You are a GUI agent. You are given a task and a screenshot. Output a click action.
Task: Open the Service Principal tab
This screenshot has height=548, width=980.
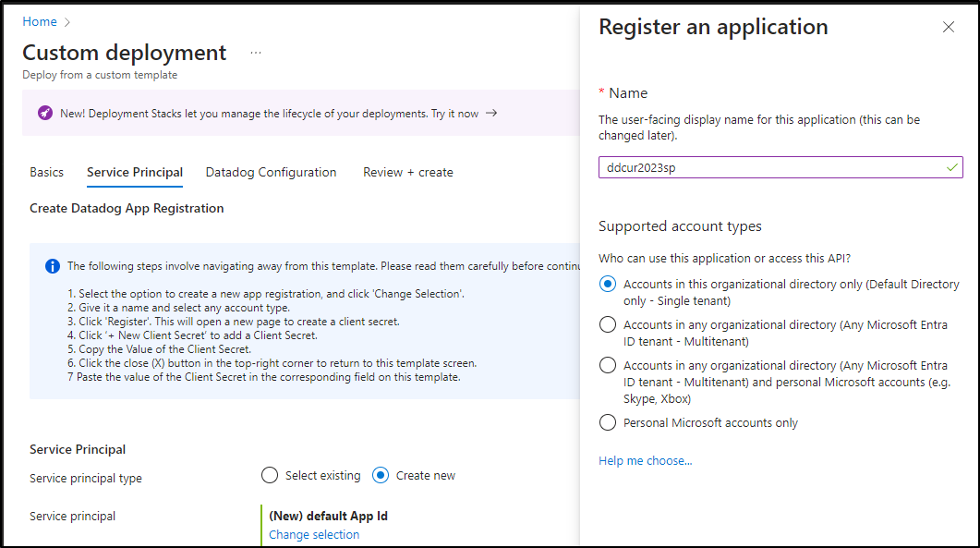coord(135,172)
